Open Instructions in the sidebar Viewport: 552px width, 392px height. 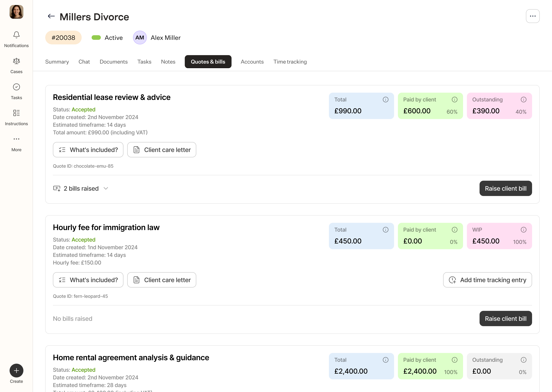16,113
